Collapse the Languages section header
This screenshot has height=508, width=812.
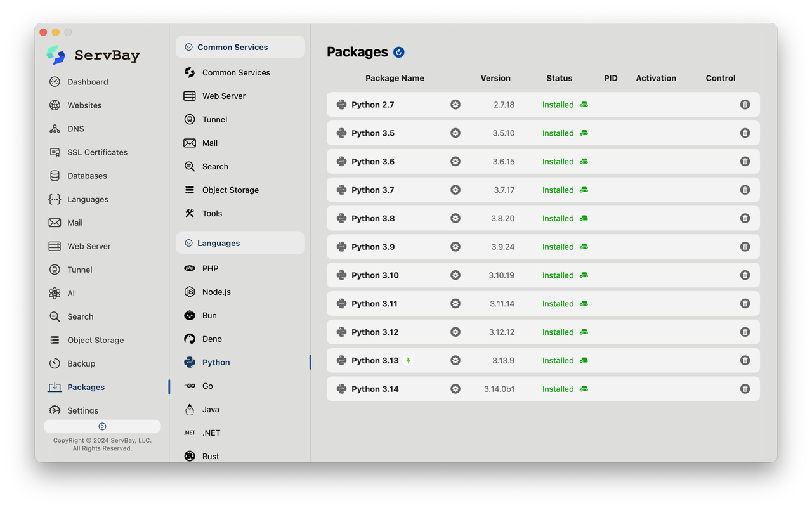pyautogui.click(x=188, y=243)
